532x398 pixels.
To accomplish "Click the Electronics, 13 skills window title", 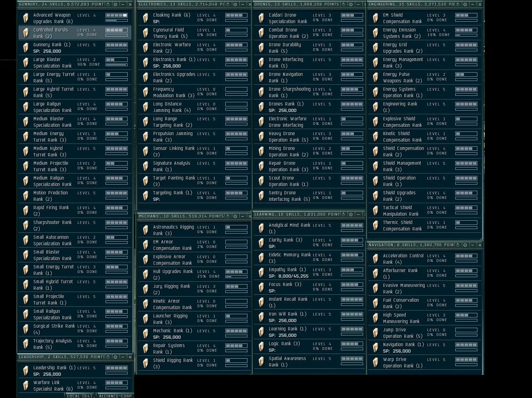I will [x=181, y=5].
